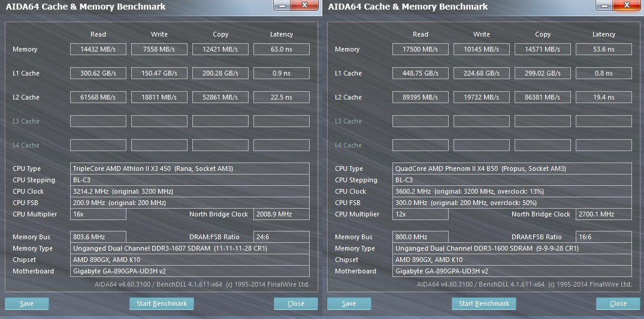The image size is (644, 319).
Task: Close right window using title bar X
Action: [628, 5]
